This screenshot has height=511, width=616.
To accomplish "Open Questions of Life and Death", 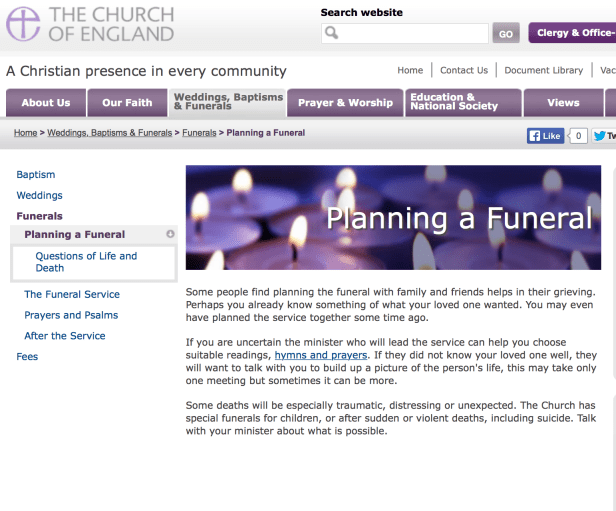I will 86,262.
